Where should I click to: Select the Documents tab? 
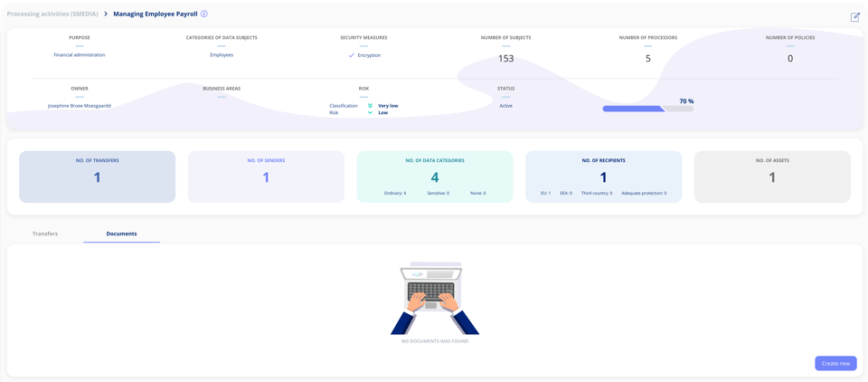point(122,234)
